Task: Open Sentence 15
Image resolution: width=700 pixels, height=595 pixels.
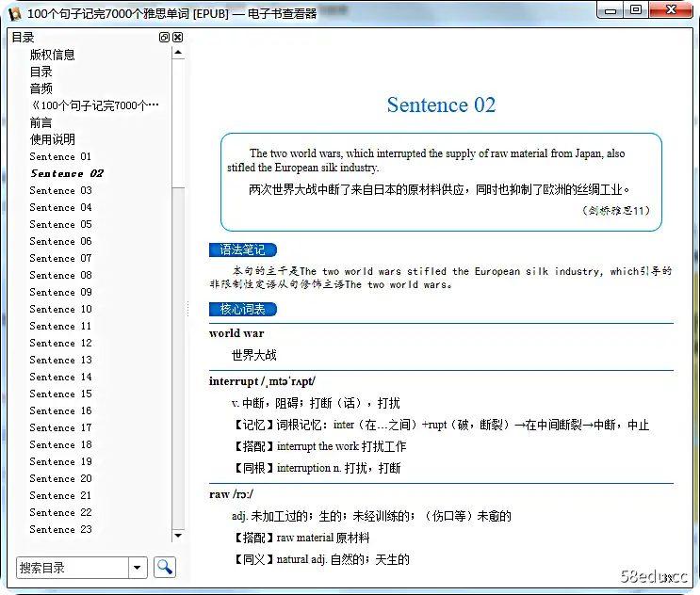Action: coord(60,394)
